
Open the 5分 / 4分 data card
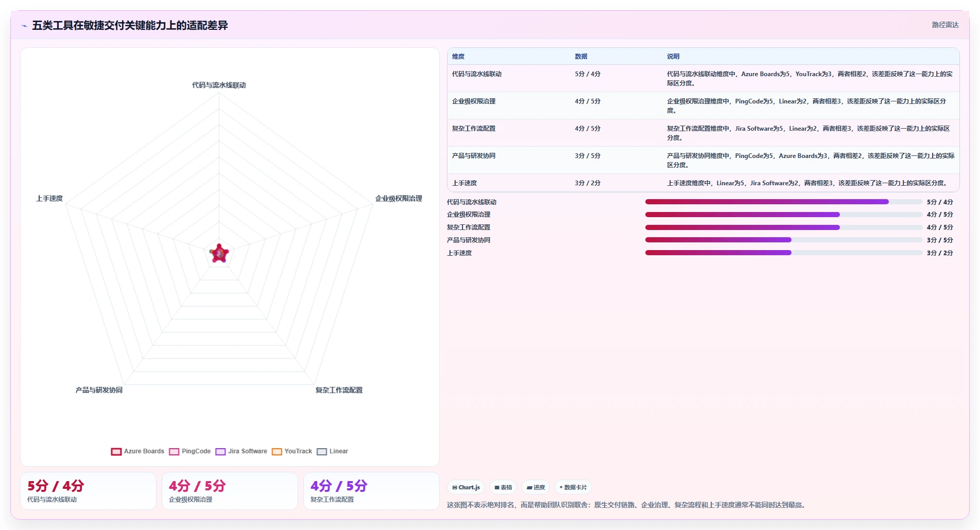(88, 491)
